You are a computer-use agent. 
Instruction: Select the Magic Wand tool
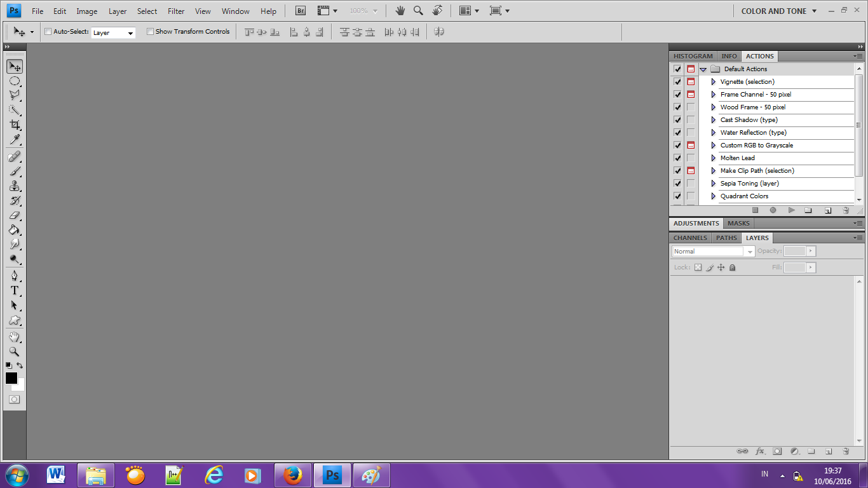tap(15, 110)
